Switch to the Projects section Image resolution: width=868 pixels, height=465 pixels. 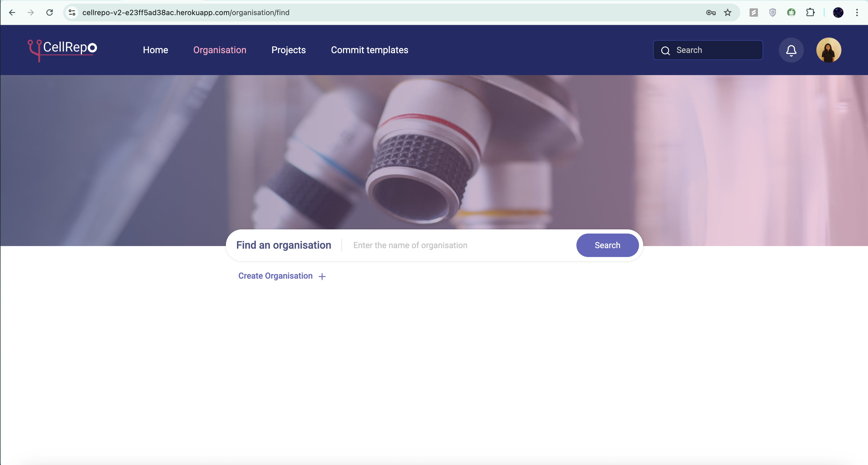tap(288, 50)
